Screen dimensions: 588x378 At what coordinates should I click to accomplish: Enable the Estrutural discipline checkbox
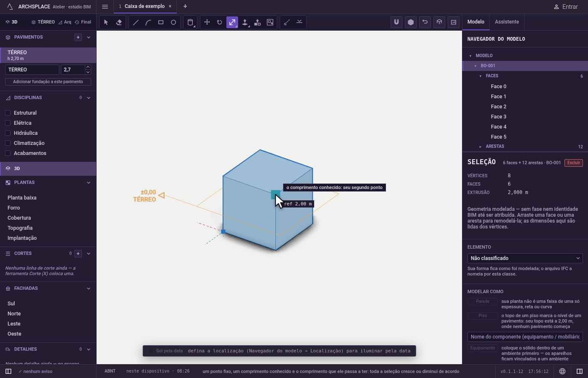[8, 113]
